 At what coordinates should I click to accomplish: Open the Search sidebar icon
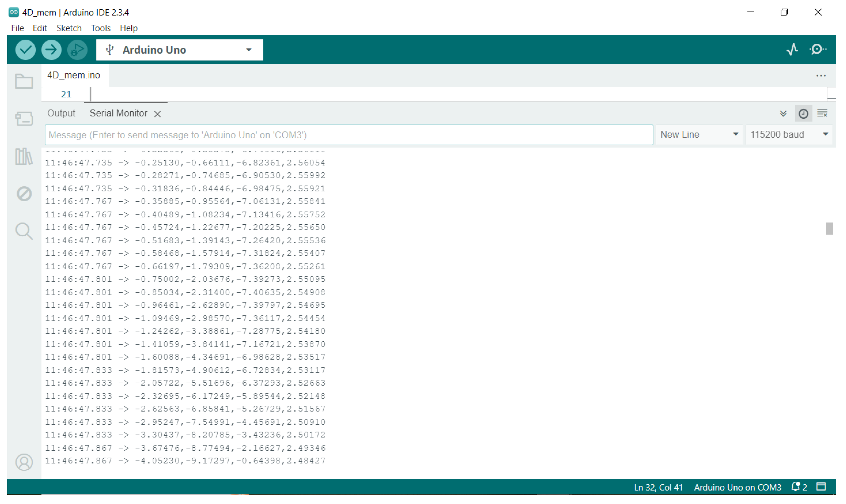click(x=24, y=231)
